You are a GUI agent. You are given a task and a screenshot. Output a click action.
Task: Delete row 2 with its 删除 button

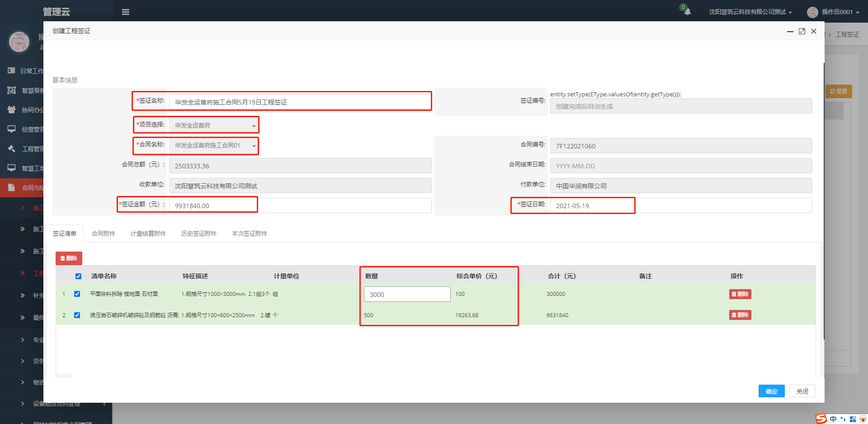click(740, 315)
